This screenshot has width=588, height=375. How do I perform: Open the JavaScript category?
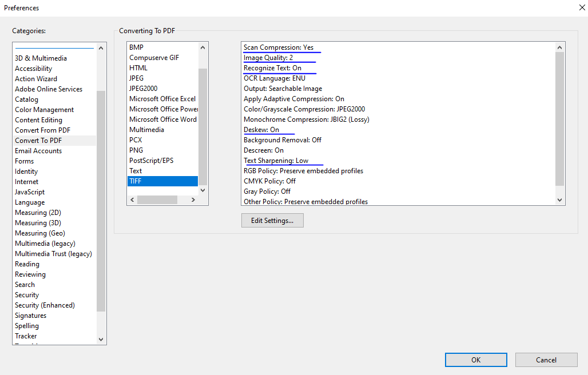30,192
